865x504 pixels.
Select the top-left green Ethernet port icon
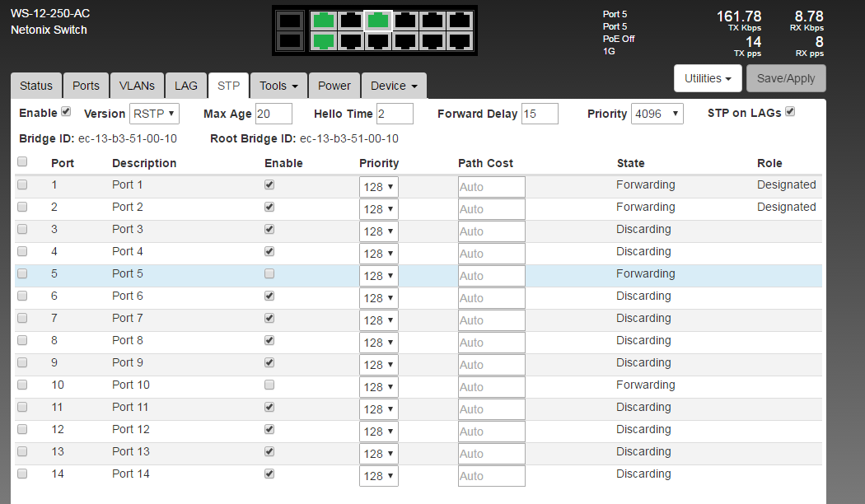pyautogui.click(x=324, y=21)
